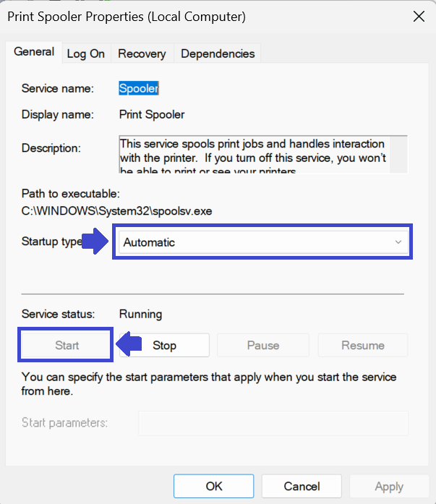
Task: Click the spoolsv.exe executable path text
Action: (116, 210)
